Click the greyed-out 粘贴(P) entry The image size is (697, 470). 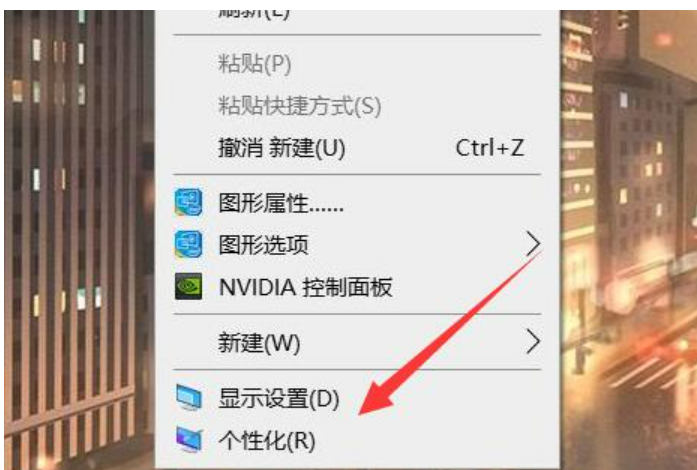(x=255, y=63)
